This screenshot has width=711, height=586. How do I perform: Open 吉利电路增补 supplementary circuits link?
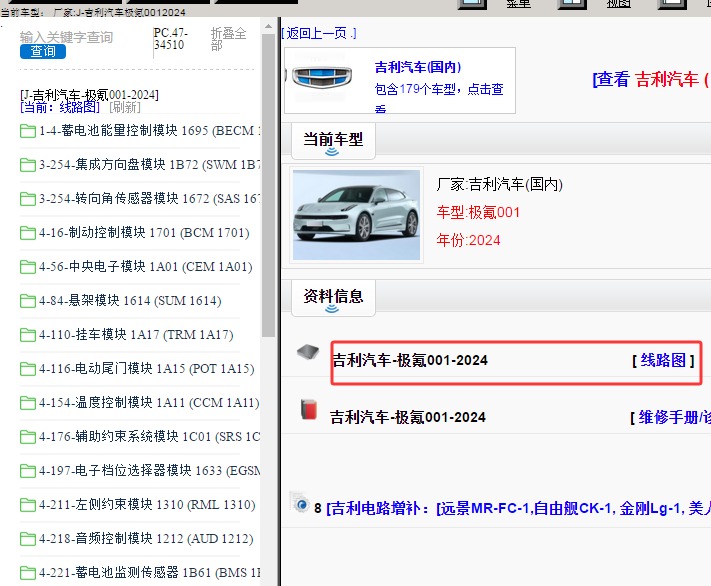point(518,508)
